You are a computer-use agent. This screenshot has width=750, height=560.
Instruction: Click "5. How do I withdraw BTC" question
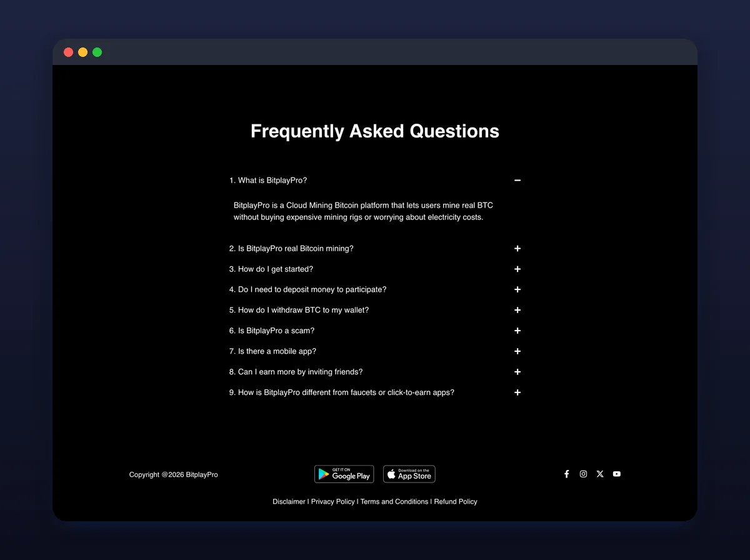pos(299,311)
